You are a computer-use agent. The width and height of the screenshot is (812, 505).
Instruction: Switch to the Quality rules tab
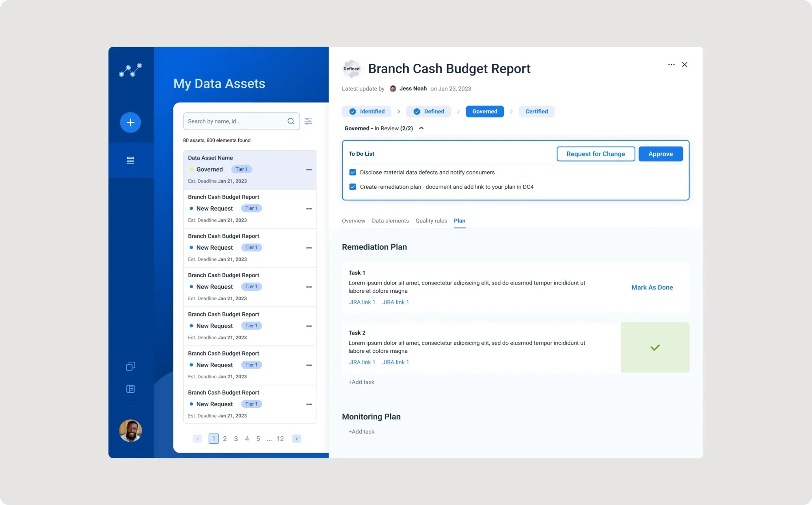431,221
